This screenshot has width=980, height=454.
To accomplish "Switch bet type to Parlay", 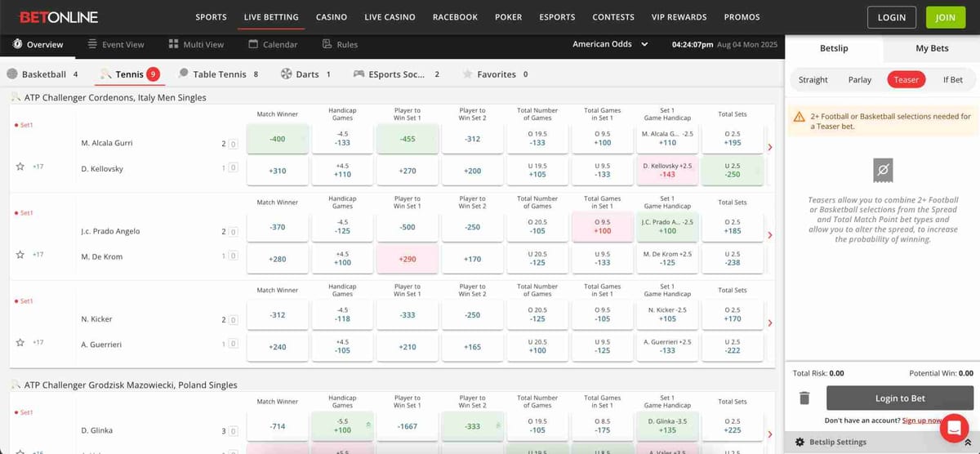I will tap(860, 80).
